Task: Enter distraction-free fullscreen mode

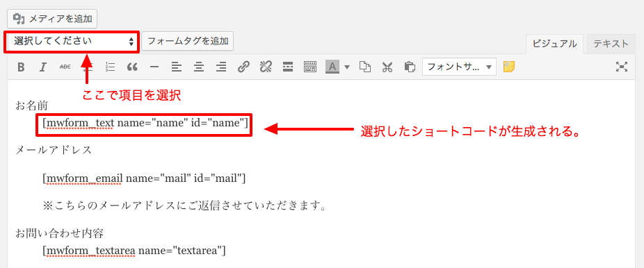Action: [x=622, y=67]
